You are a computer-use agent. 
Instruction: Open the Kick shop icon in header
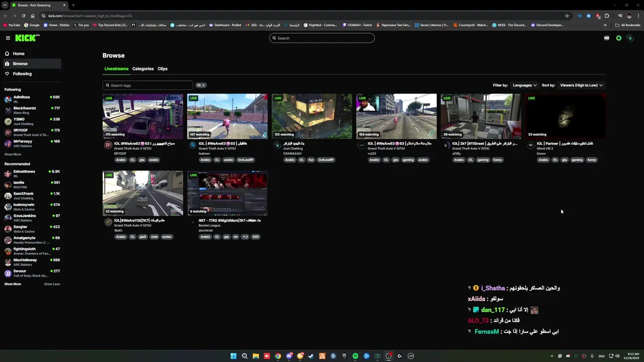pyautogui.click(x=607, y=38)
